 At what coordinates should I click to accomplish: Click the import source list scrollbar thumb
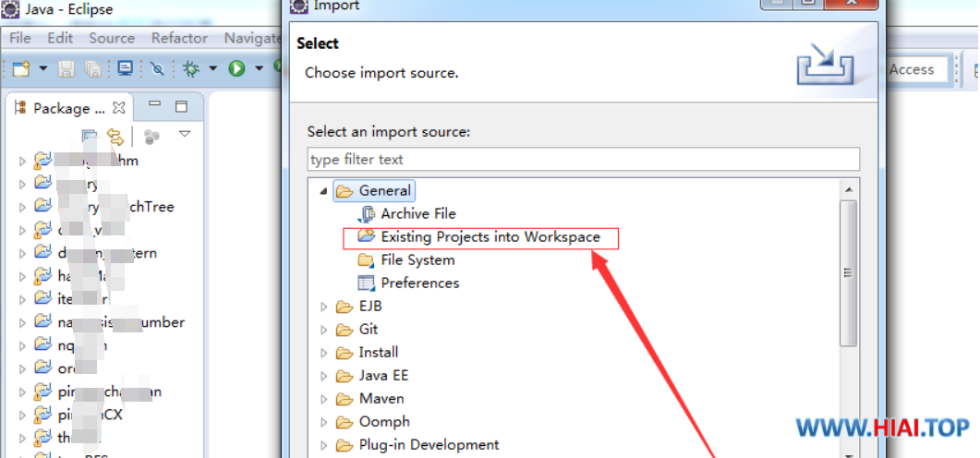[848, 273]
